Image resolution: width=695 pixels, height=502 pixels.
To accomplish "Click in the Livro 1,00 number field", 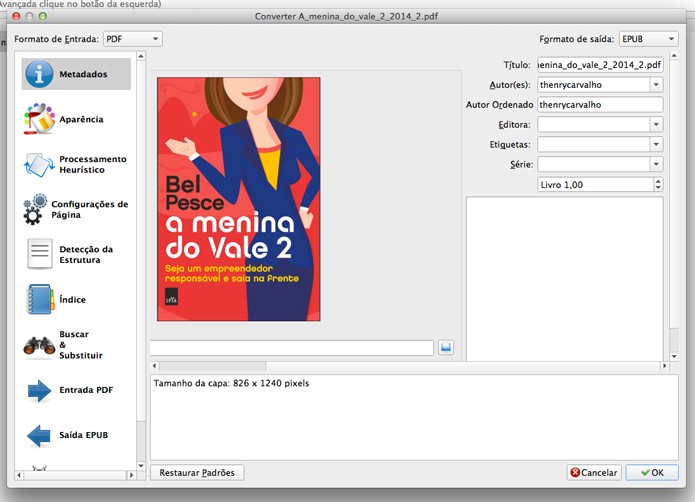I will (x=596, y=185).
